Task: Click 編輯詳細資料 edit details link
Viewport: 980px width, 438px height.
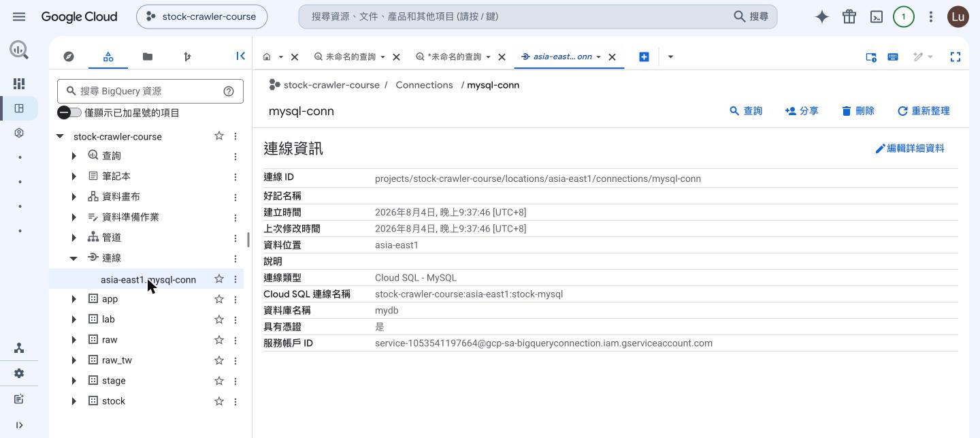Action: pyautogui.click(x=910, y=148)
